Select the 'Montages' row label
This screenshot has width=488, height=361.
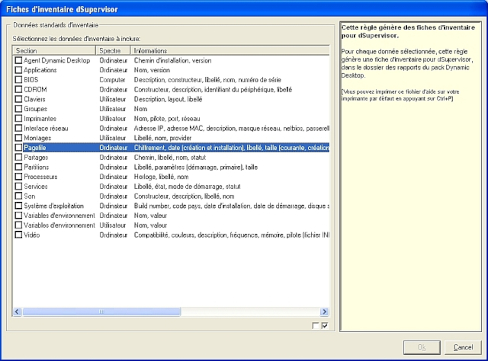tap(37, 138)
